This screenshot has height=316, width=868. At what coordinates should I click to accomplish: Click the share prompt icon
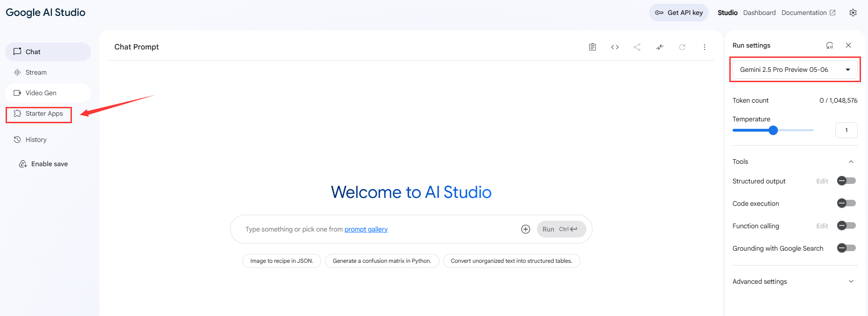click(x=637, y=47)
